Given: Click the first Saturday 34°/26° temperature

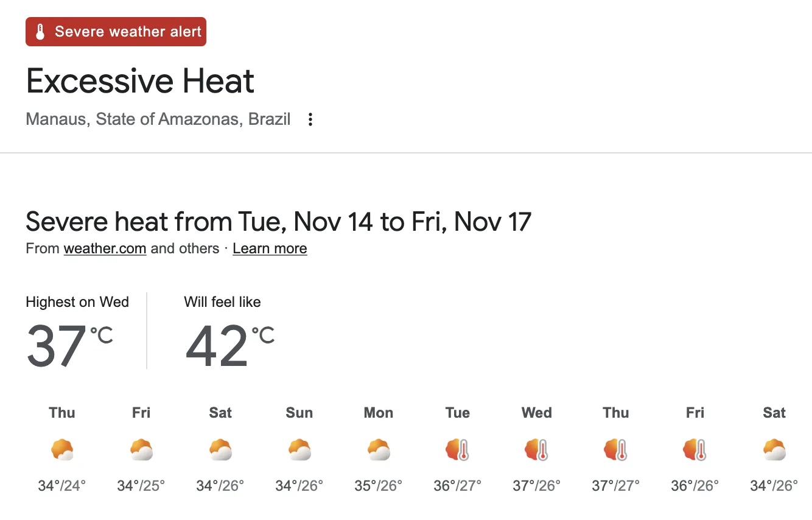Looking at the screenshot, I should (x=220, y=486).
